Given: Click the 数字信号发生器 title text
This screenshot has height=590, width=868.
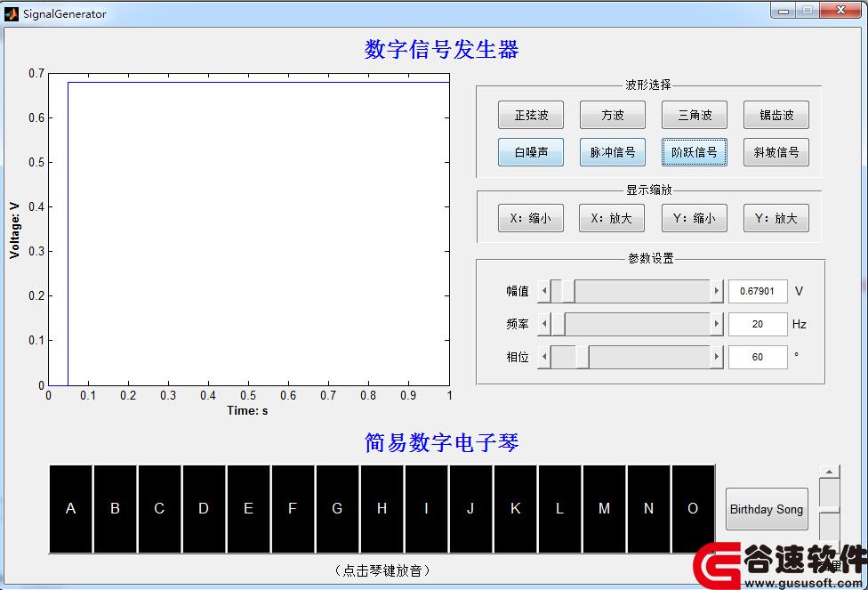Looking at the screenshot, I should [442, 50].
